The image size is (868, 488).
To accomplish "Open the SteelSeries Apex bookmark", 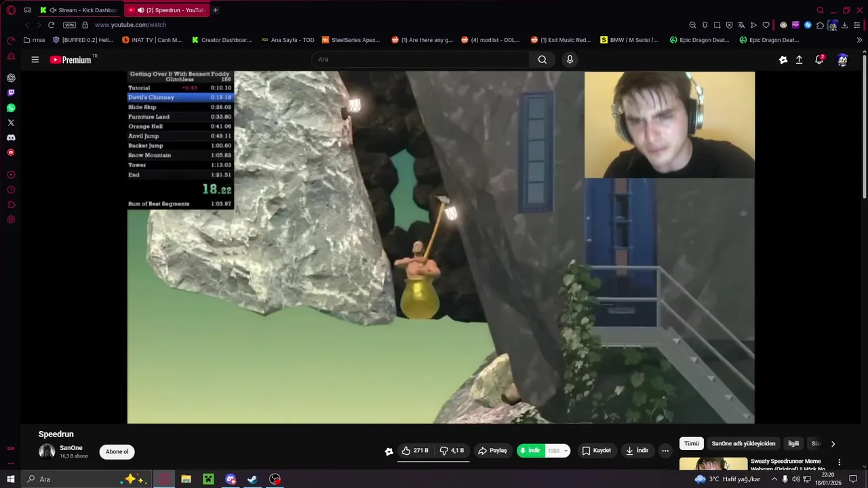I will point(351,40).
